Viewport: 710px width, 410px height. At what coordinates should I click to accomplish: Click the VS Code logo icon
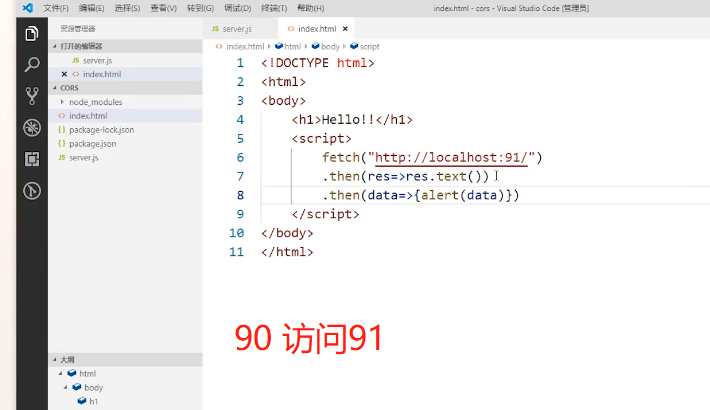point(28,8)
